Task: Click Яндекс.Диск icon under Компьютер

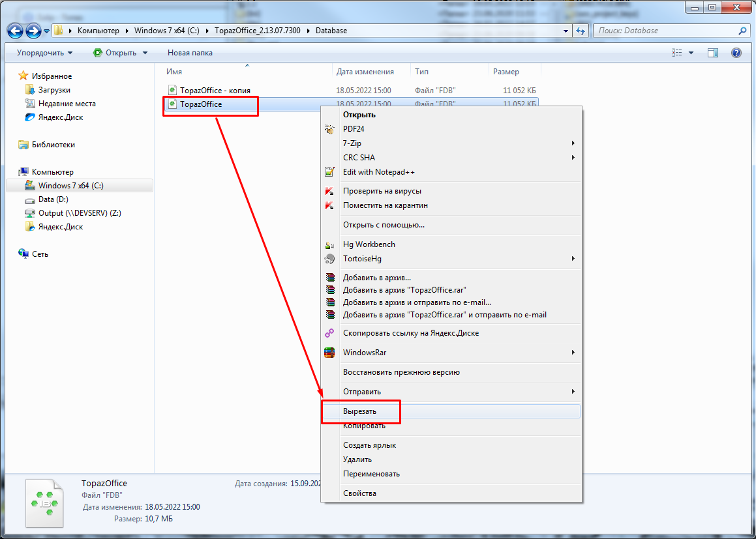Action: (30, 227)
